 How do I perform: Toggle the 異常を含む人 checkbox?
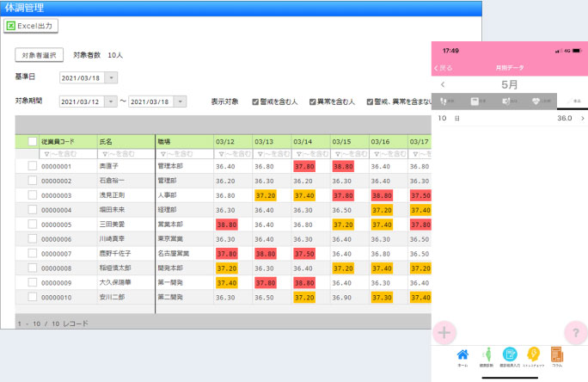click(x=313, y=102)
